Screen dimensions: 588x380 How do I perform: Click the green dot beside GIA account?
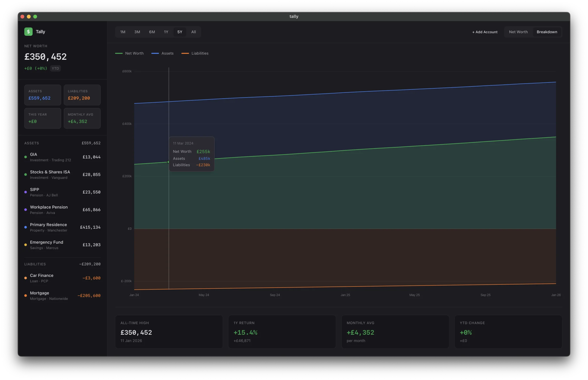coord(26,157)
